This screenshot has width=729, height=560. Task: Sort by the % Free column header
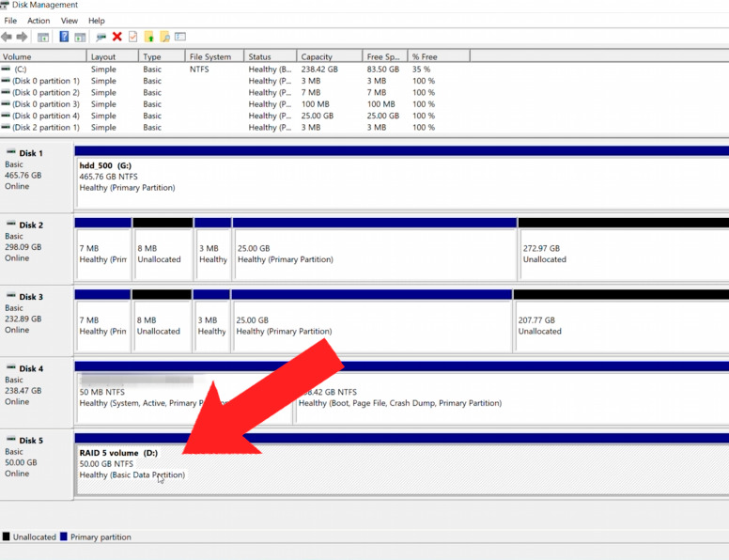pyautogui.click(x=439, y=56)
